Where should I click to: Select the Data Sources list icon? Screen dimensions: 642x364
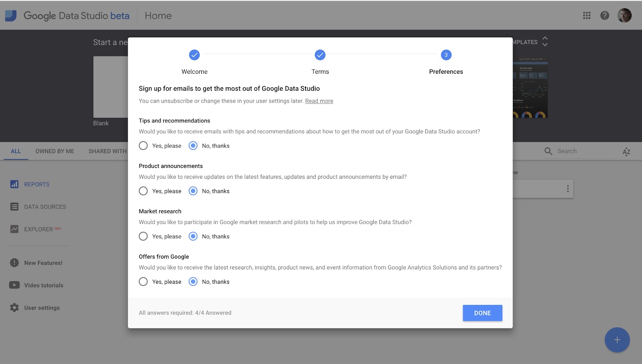click(14, 207)
